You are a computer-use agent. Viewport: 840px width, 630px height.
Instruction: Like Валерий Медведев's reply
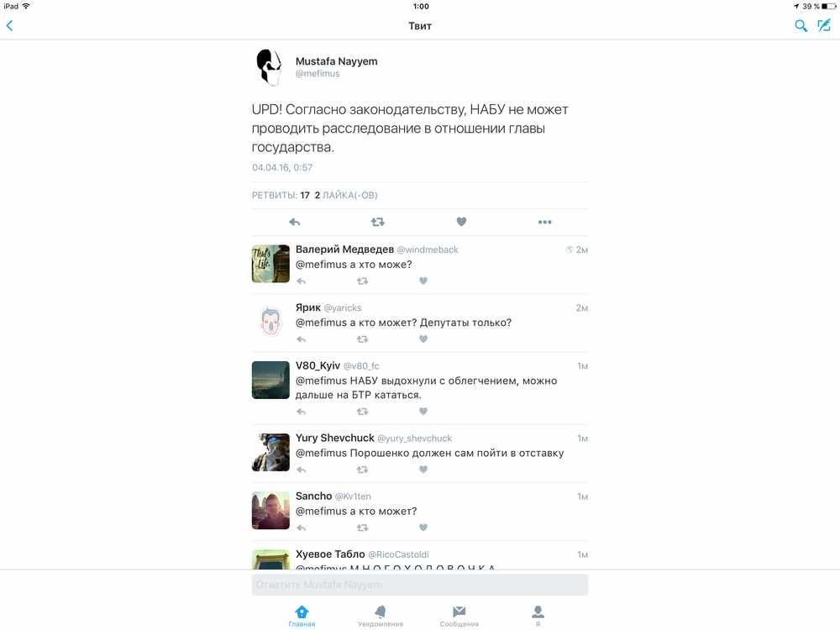point(423,281)
